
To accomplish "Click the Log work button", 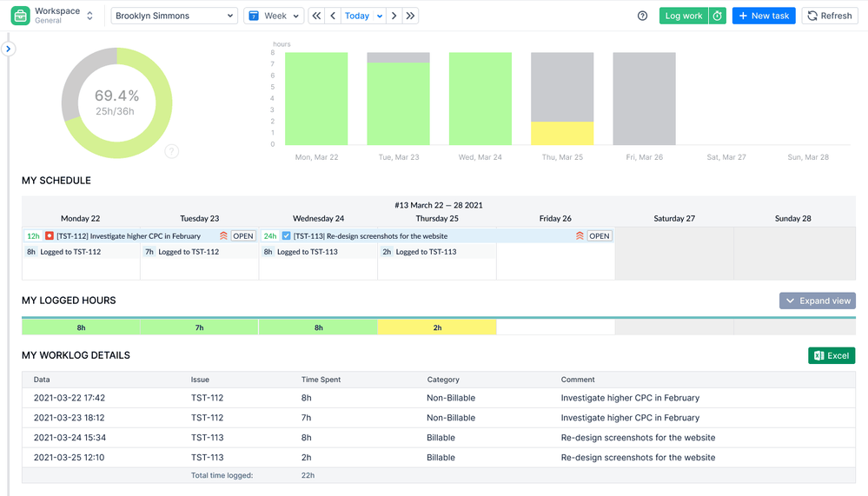I will [x=684, y=16].
